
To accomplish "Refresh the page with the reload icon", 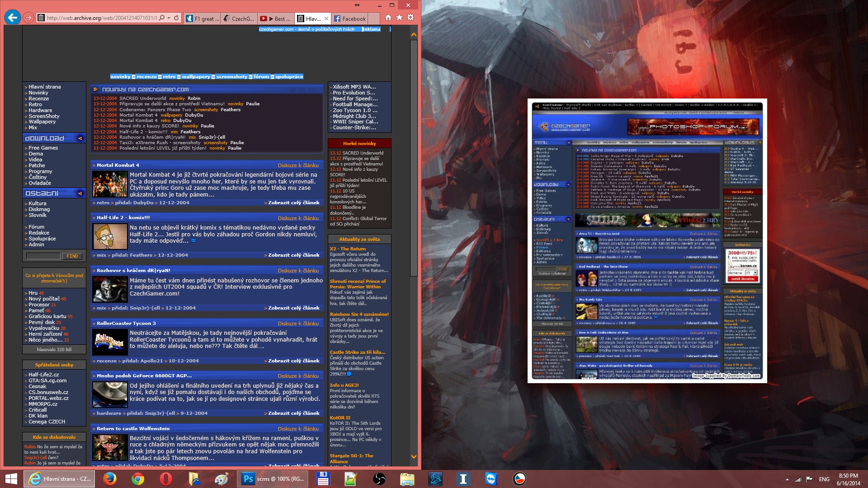I will (176, 18).
